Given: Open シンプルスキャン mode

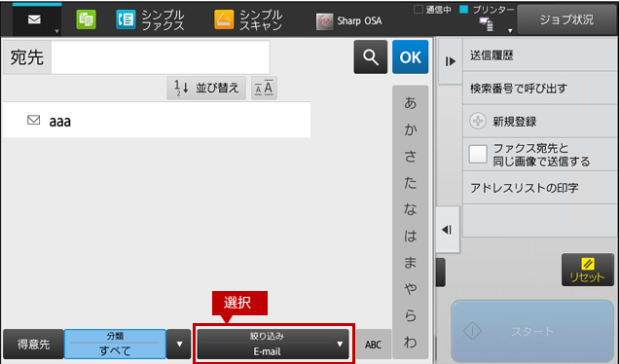Looking at the screenshot, I should [x=249, y=19].
